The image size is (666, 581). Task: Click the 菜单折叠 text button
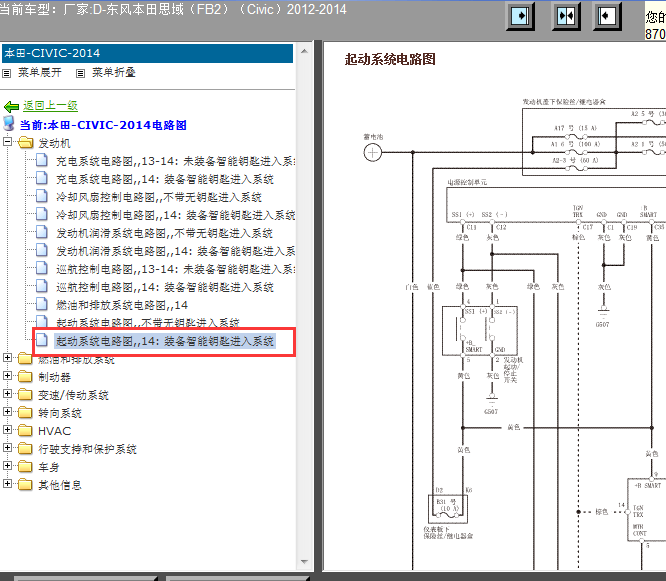click(114, 73)
